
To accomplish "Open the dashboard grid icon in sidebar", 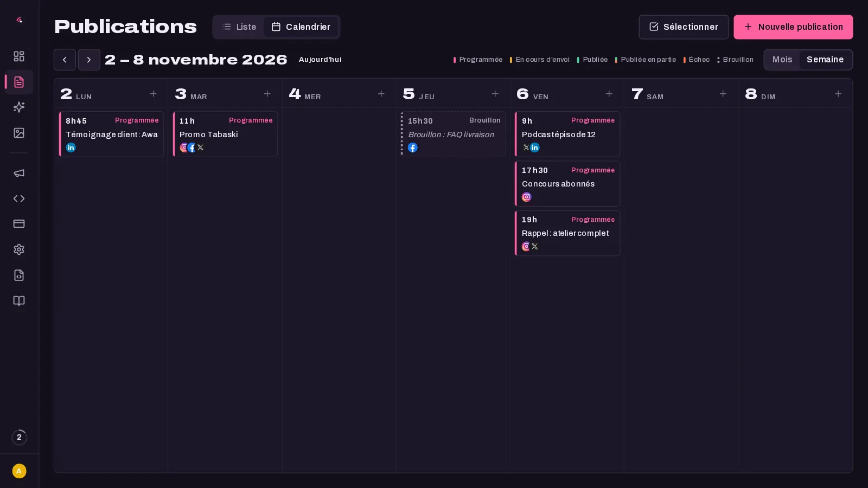I will [19, 56].
